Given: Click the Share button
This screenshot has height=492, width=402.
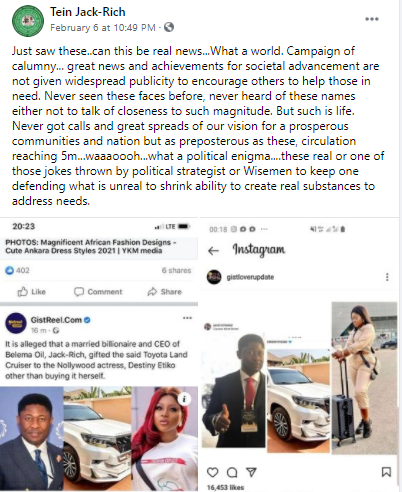Looking at the screenshot, I should pos(164,292).
